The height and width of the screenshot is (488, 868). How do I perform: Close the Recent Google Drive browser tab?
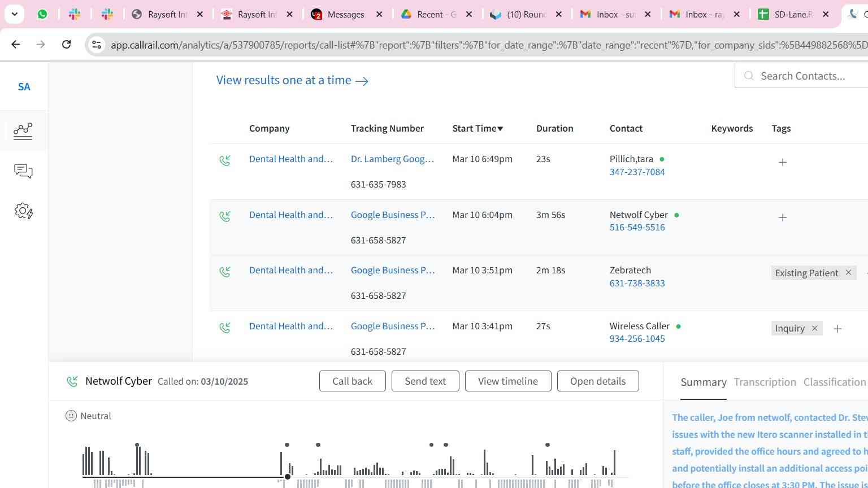click(468, 14)
